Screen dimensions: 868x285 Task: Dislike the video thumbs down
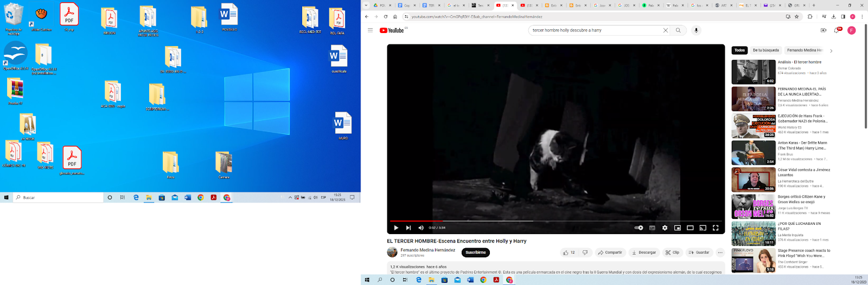click(x=585, y=252)
